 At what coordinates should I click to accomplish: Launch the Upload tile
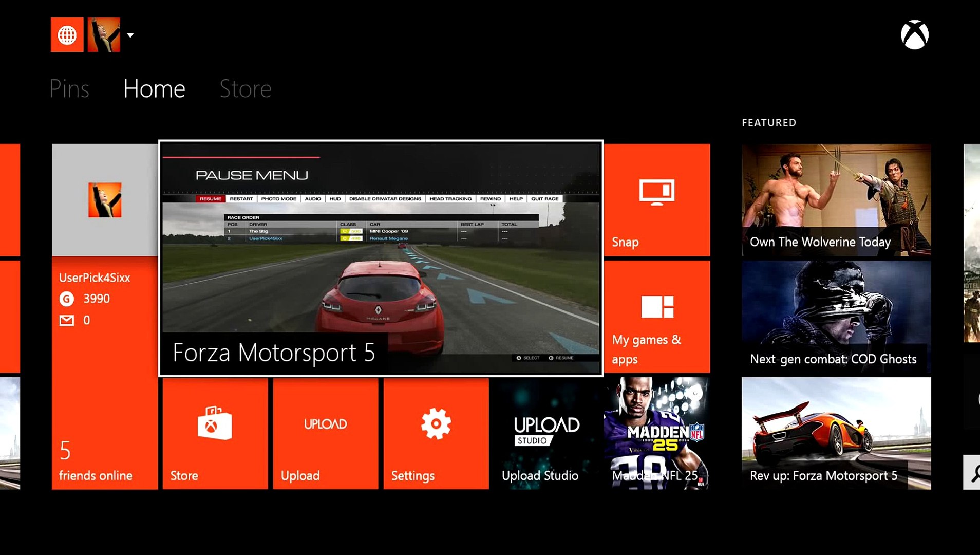pos(326,434)
